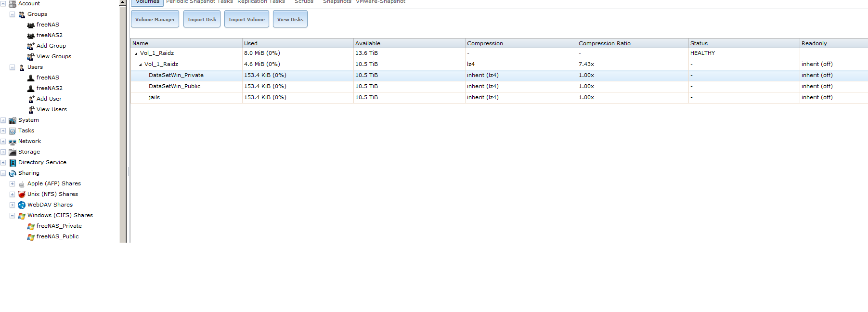868x312 pixels.
Task: Click the Account icon in the tree
Action: point(13,4)
